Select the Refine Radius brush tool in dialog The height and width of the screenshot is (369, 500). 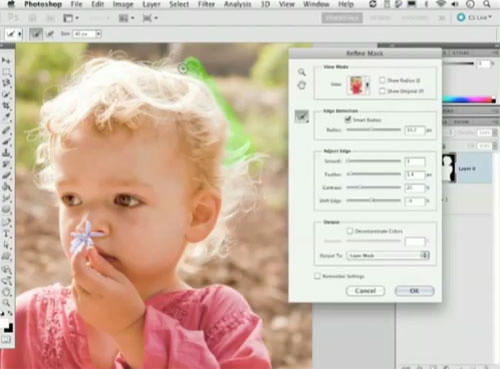coord(302,116)
